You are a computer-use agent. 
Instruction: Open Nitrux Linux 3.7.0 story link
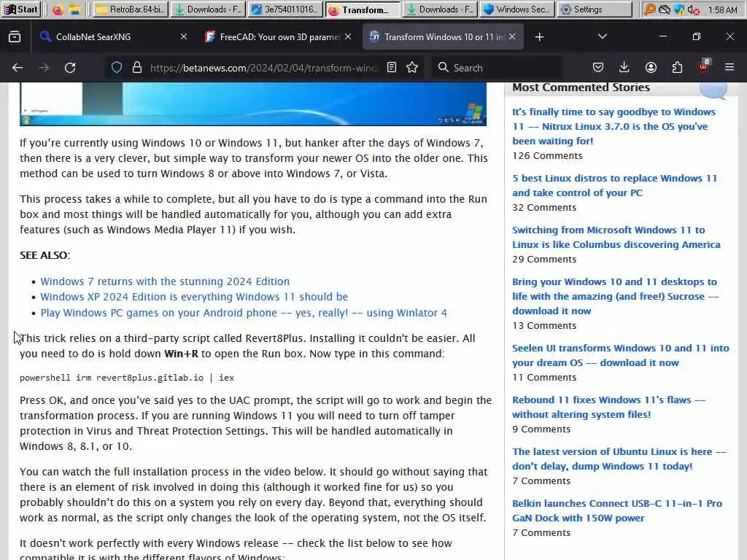pos(614,126)
